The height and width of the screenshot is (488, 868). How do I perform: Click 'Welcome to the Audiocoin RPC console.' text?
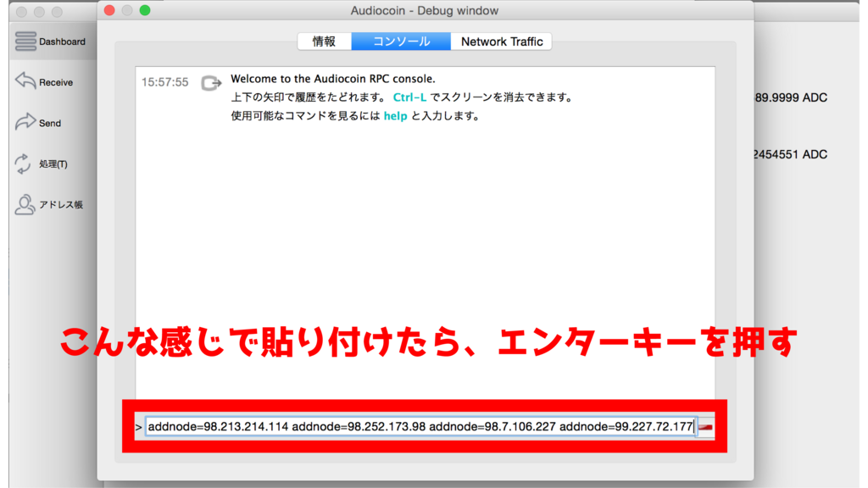pos(332,79)
